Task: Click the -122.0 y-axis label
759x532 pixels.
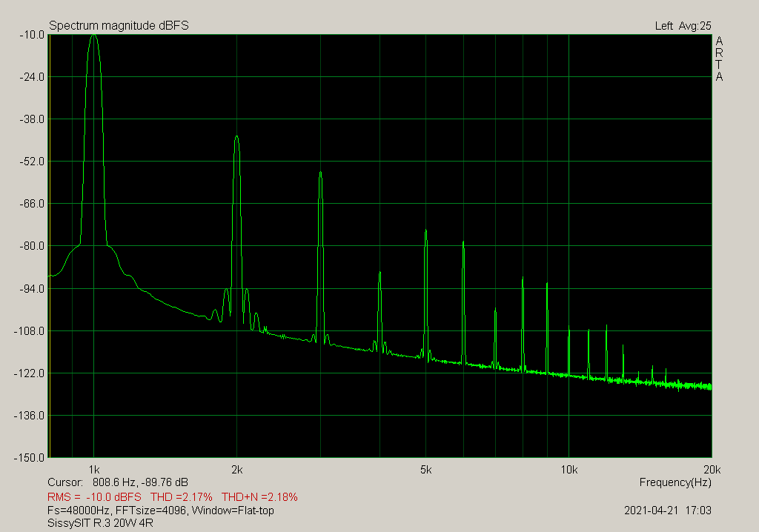Action: [x=30, y=373]
